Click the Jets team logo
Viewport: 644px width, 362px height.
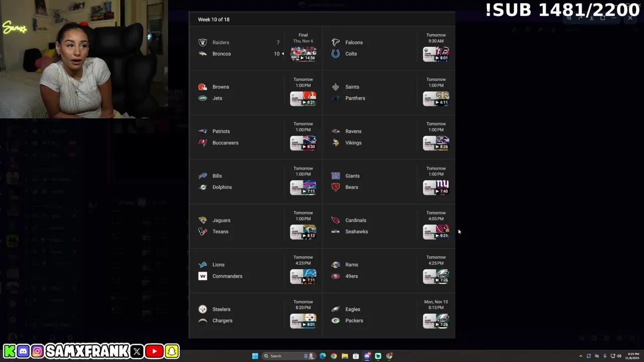coord(203,98)
